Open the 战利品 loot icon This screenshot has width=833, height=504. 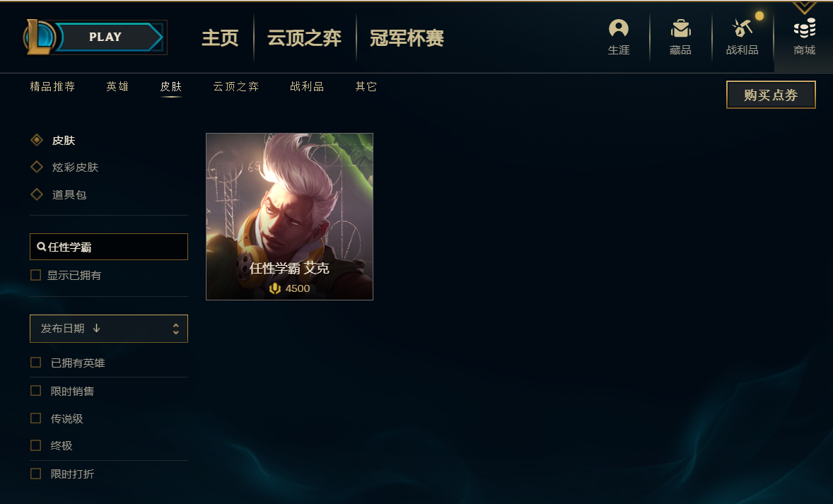tap(742, 28)
